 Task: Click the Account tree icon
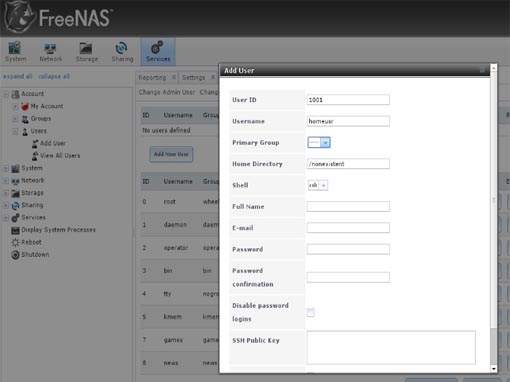click(15, 94)
